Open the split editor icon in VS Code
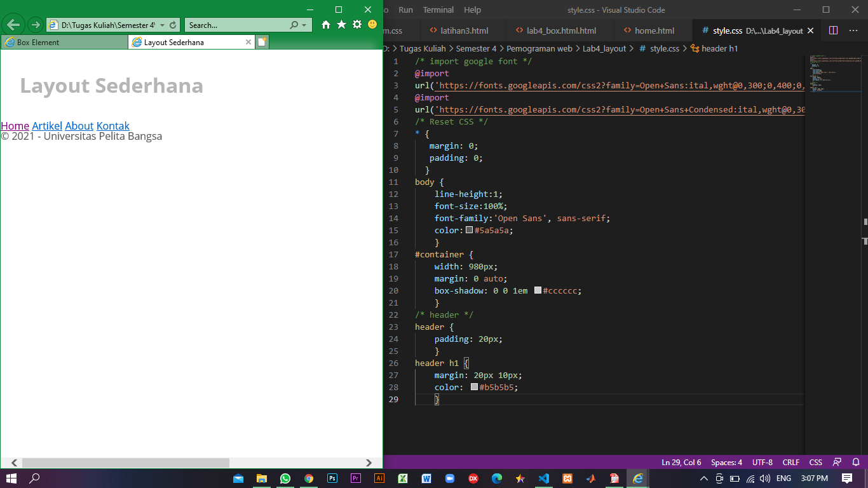The width and height of the screenshot is (868, 488). [x=833, y=30]
